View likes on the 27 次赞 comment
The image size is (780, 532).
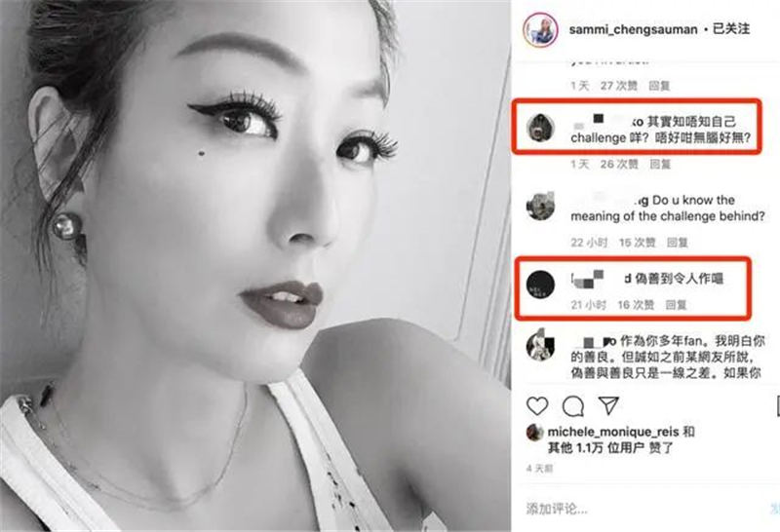(x=618, y=86)
